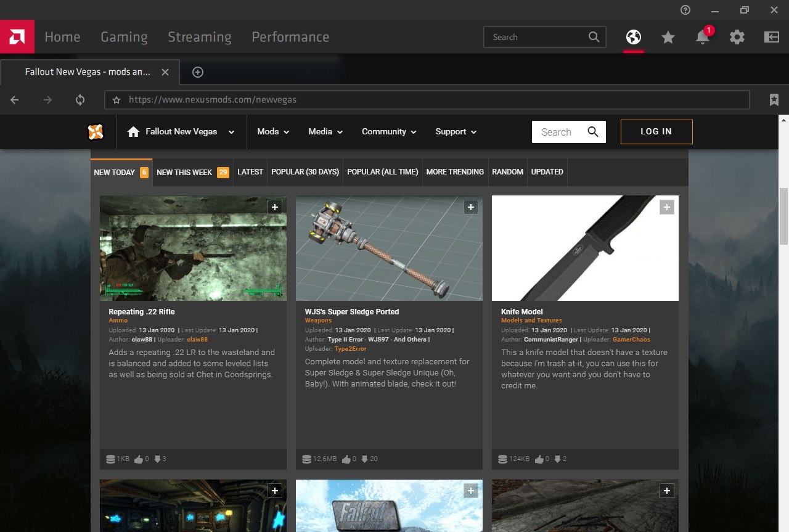Open the AMD Gaming tab
This screenshot has height=532, width=789.
coord(124,37)
